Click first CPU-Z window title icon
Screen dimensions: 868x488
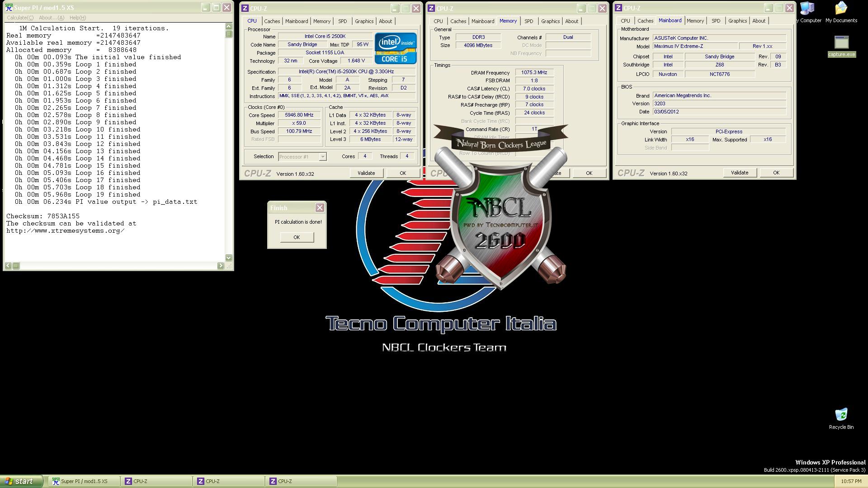coord(245,8)
